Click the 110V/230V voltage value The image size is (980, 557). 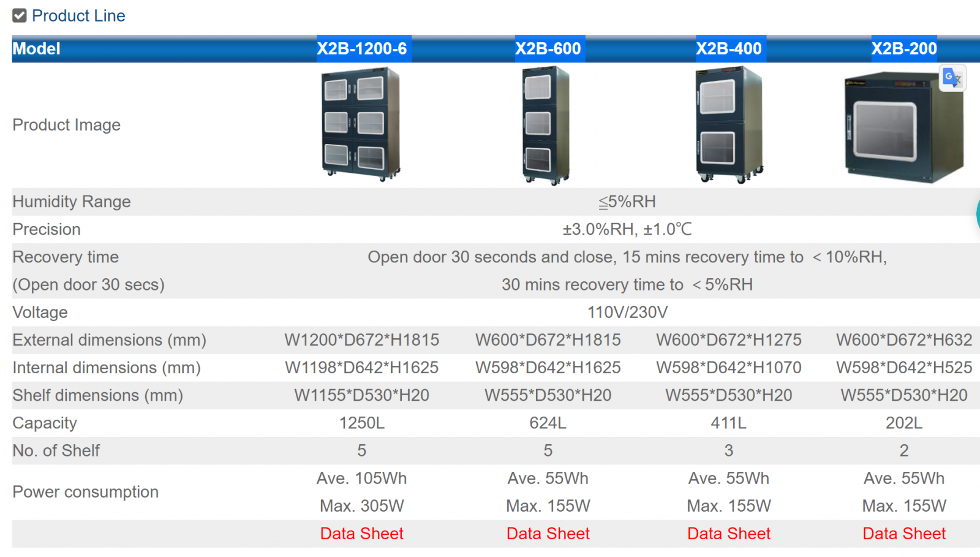pos(627,313)
